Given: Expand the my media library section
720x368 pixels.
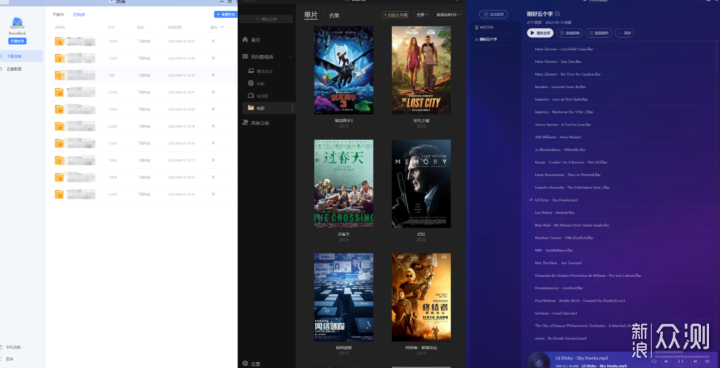Looking at the screenshot, I should click(x=290, y=57).
